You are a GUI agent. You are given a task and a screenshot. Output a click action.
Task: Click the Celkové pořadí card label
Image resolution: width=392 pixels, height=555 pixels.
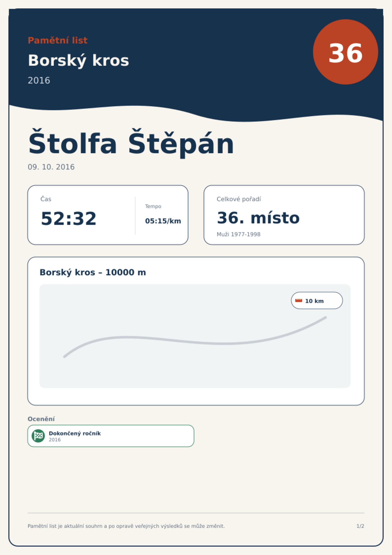click(239, 199)
